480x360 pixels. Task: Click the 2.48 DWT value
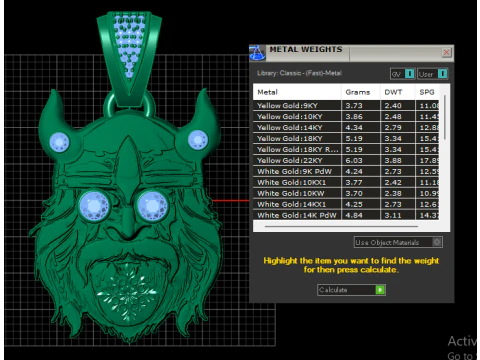[x=393, y=117]
